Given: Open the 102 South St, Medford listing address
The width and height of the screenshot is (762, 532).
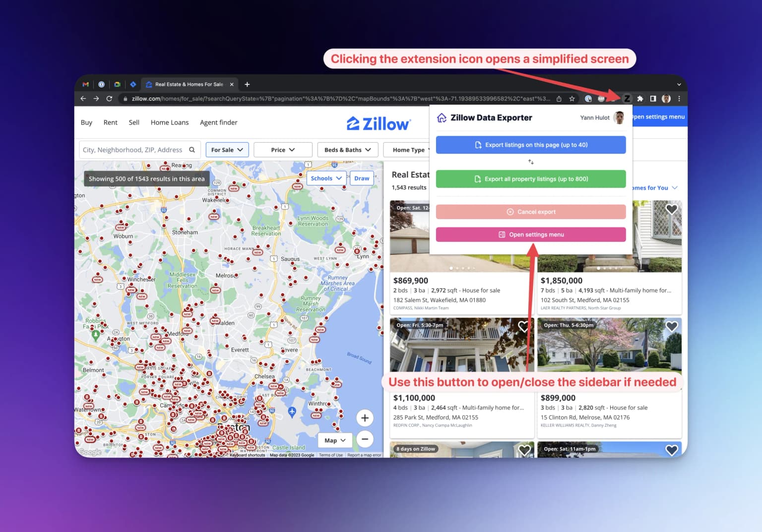Looking at the screenshot, I should click(x=585, y=300).
